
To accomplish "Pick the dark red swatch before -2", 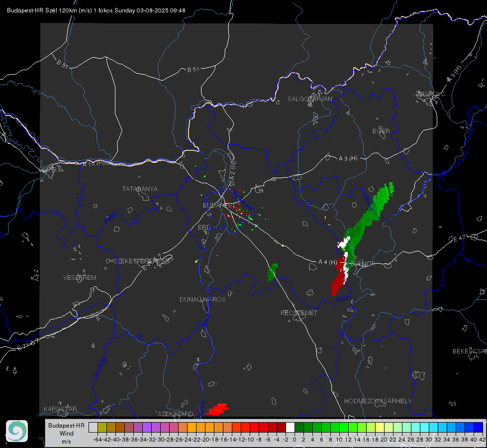I will tap(281, 427).
